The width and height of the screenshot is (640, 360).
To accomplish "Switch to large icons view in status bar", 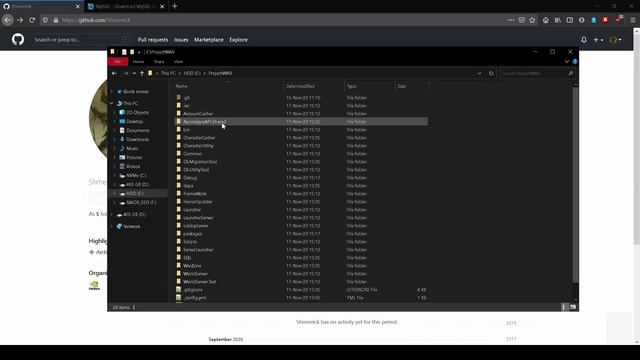I will click(x=573, y=307).
